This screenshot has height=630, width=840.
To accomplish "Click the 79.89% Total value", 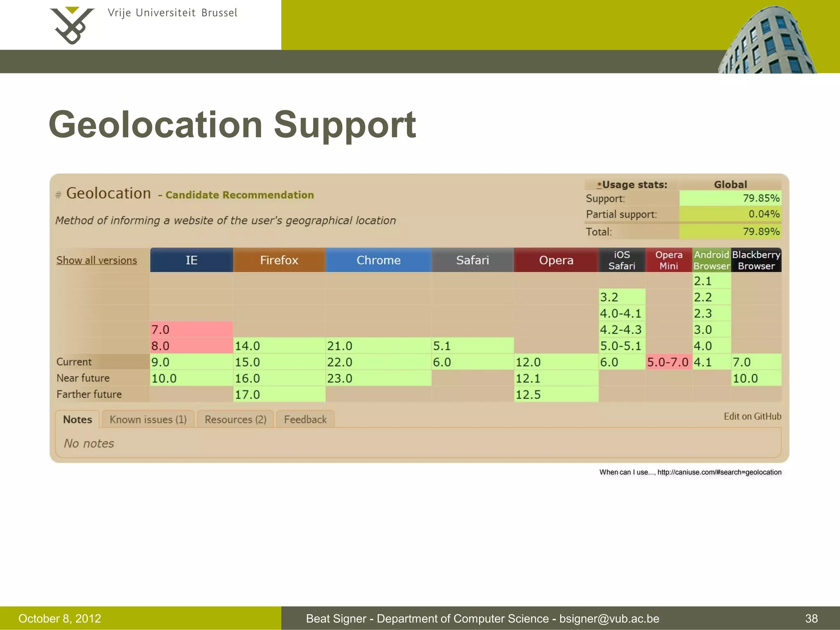I will [x=730, y=232].
